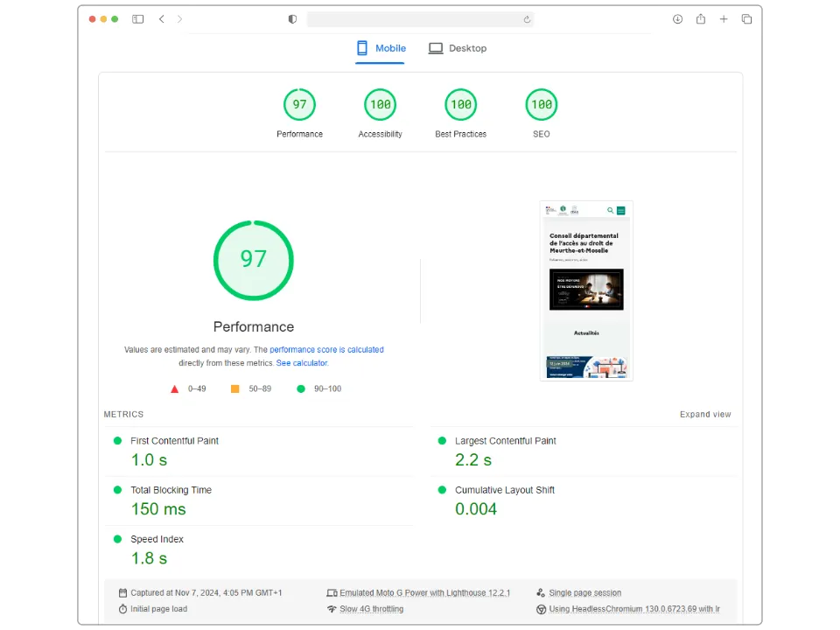Switch to the Desktop report tab
840x630 pixels.
(x=467, y=48)
